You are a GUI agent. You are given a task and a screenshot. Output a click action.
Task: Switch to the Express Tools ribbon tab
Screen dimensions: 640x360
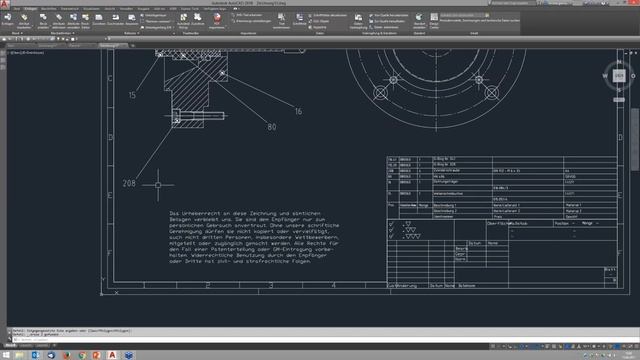190,9
